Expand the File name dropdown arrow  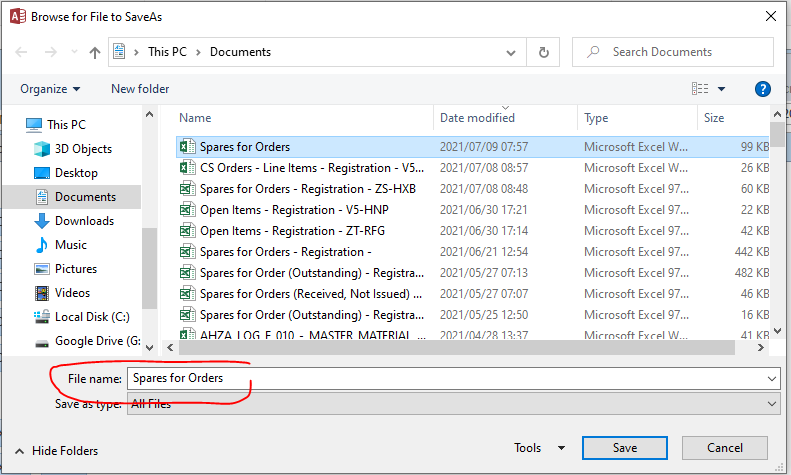click(x=770, y=379)
